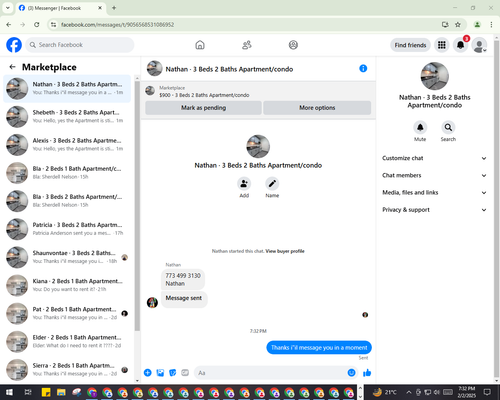500x400 pixels.
Task: Open Windows Start menu
Action: (x=9, y=392)
